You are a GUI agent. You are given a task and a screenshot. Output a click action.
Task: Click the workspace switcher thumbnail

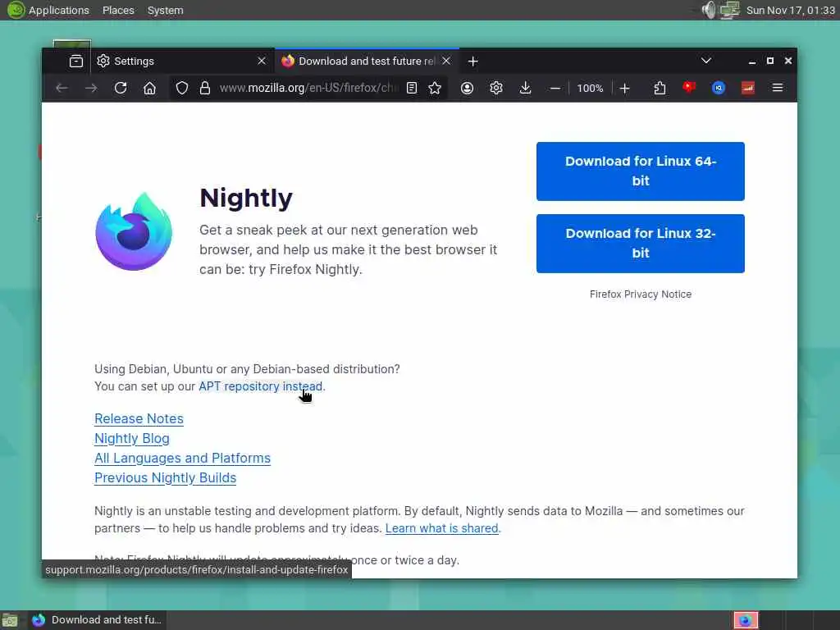[746, 620]
